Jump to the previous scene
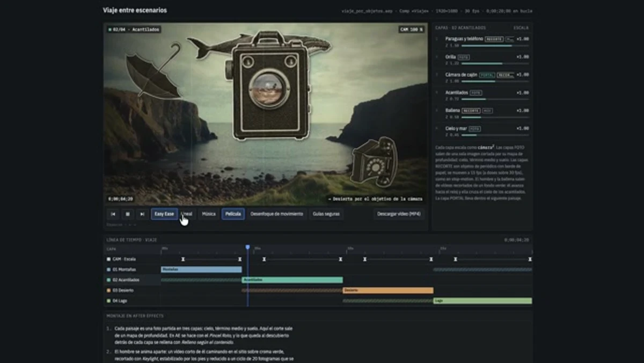Image resolution: width=644 pixels, height=363 pixels. pos(113,214)
